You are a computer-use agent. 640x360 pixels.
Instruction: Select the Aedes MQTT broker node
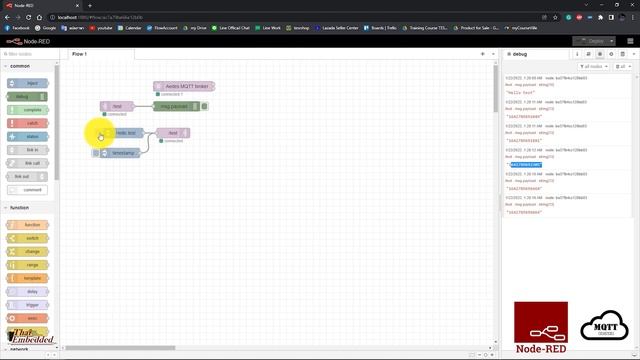tap(184, 86)
